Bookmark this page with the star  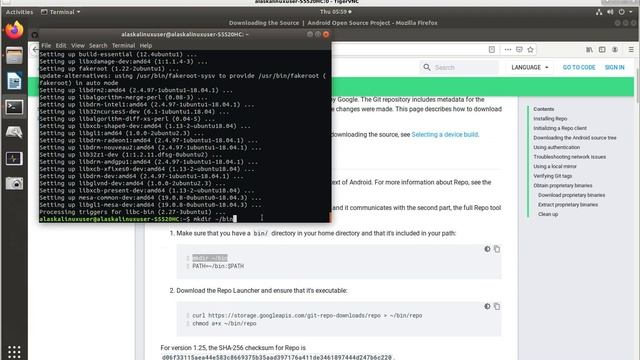pyautogui.click(x=531, y=49)
